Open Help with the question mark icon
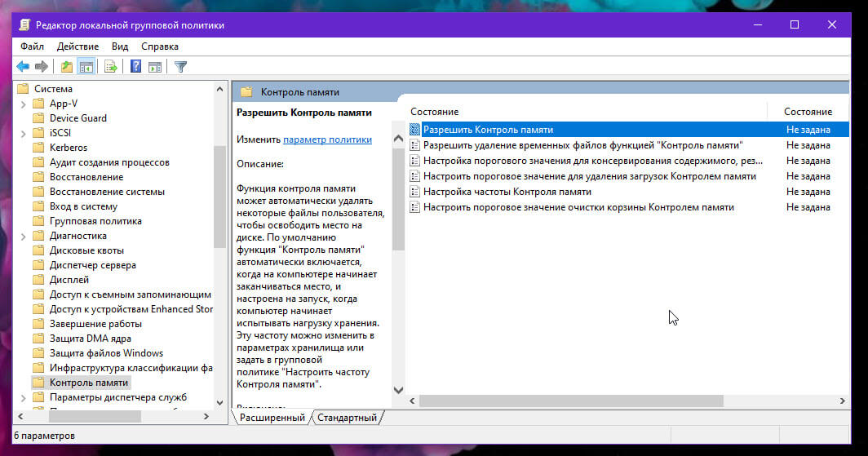The width and height of the screenshot is (868, 456). pos(135,67)
